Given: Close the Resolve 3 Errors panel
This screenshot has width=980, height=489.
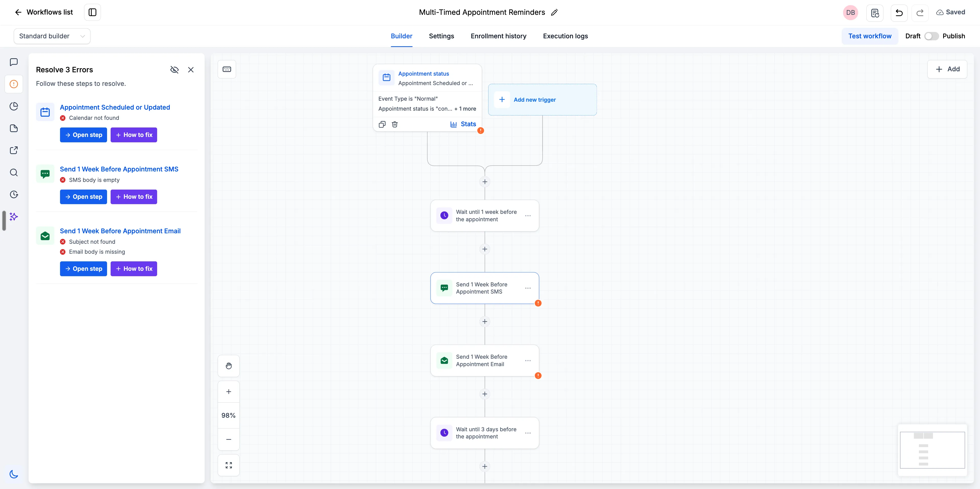Looking at the screenshot, I should [x=191, y=70].
